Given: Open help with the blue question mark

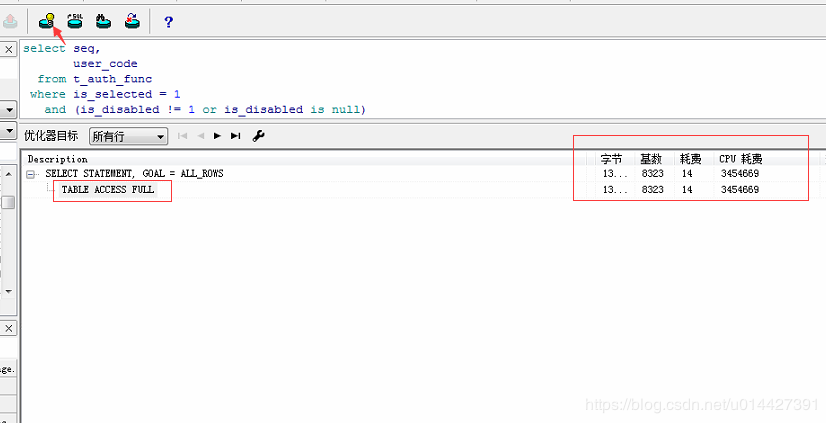Looking at the screenshot, I should [x=168, y=22].
